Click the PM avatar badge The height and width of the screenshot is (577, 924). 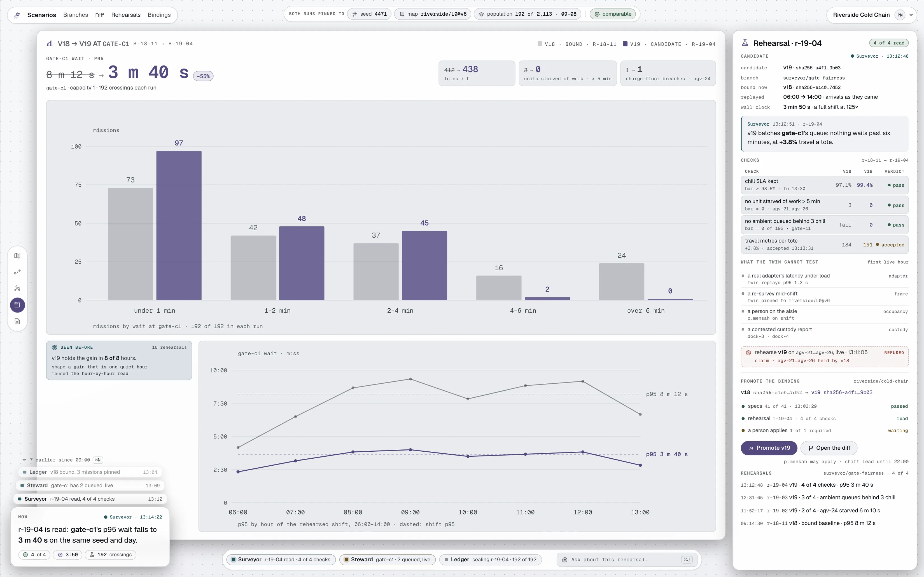[900, 15]
